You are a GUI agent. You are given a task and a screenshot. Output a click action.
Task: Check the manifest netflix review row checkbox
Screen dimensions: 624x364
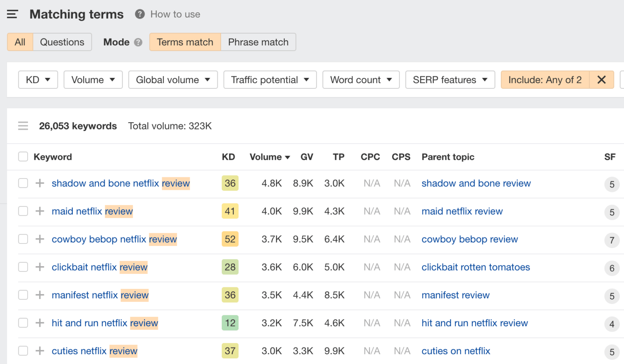[x=23, y=295]
